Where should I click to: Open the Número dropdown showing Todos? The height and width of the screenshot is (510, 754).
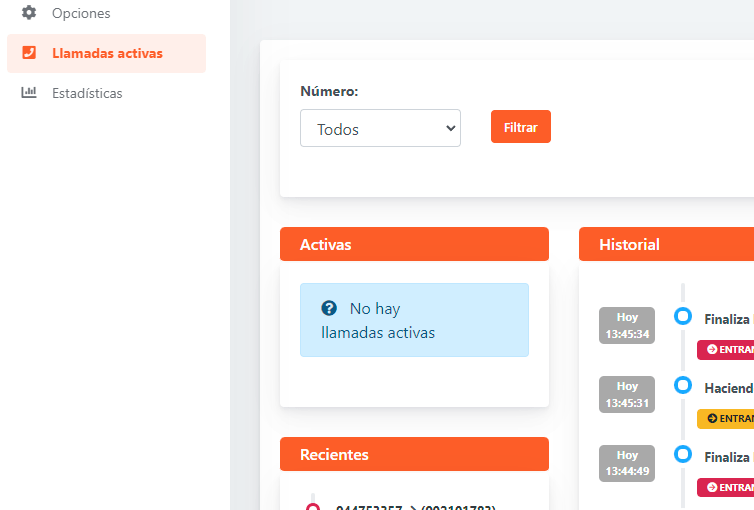pyautogui.click(x=380, y=128)
